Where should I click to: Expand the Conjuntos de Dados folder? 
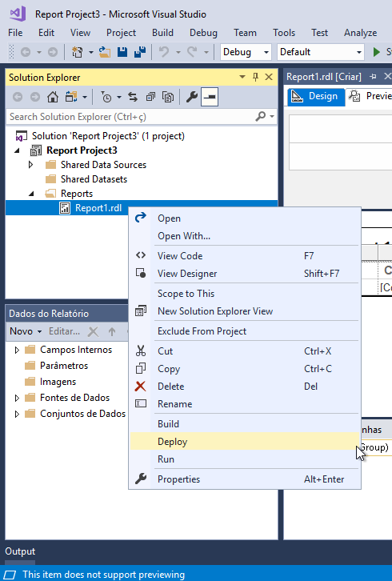(x=17, y=414)
